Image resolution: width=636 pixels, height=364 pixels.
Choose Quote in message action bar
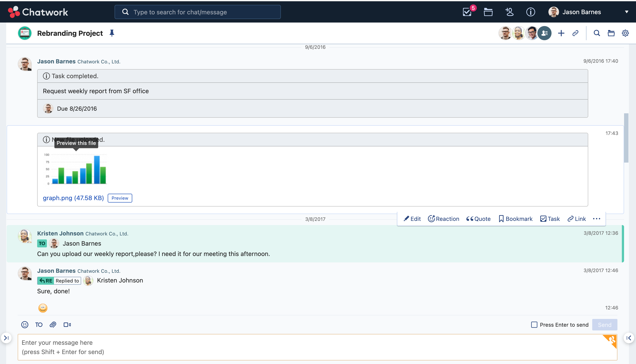pyautogui.click(x=478, y=219)
